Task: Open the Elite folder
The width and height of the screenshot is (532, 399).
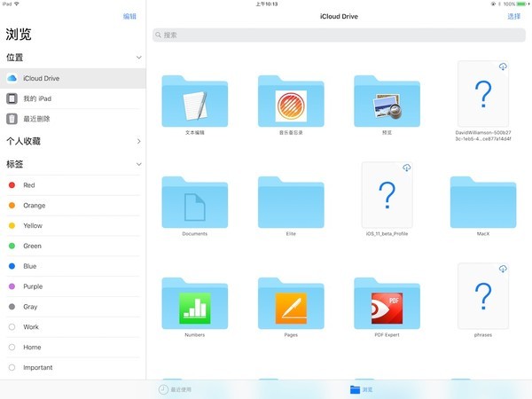Action: (x=291, y=202)
